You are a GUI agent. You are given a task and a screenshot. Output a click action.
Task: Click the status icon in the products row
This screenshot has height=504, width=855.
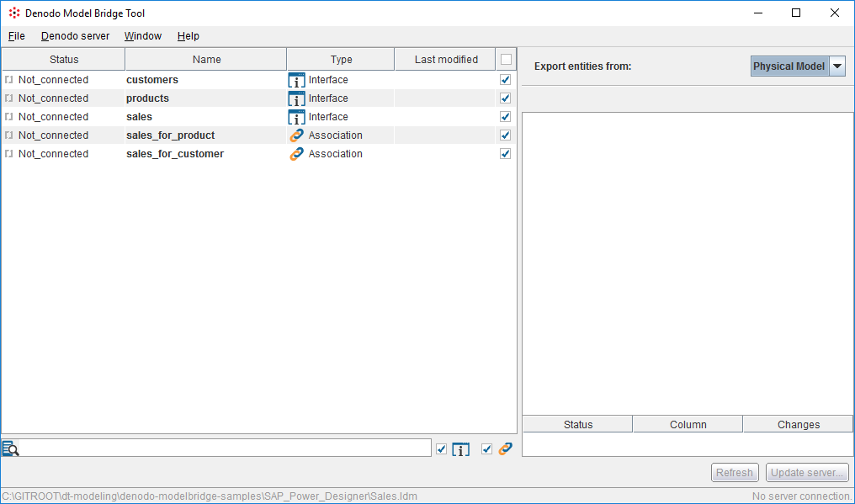8,98
